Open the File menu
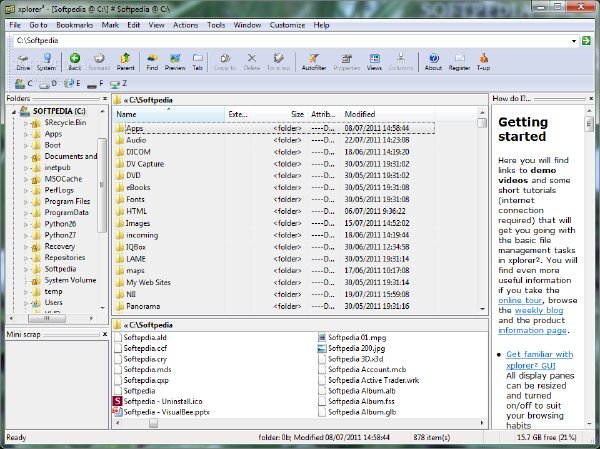This screenshot has height=449, width=600. [x=15, y=25]
